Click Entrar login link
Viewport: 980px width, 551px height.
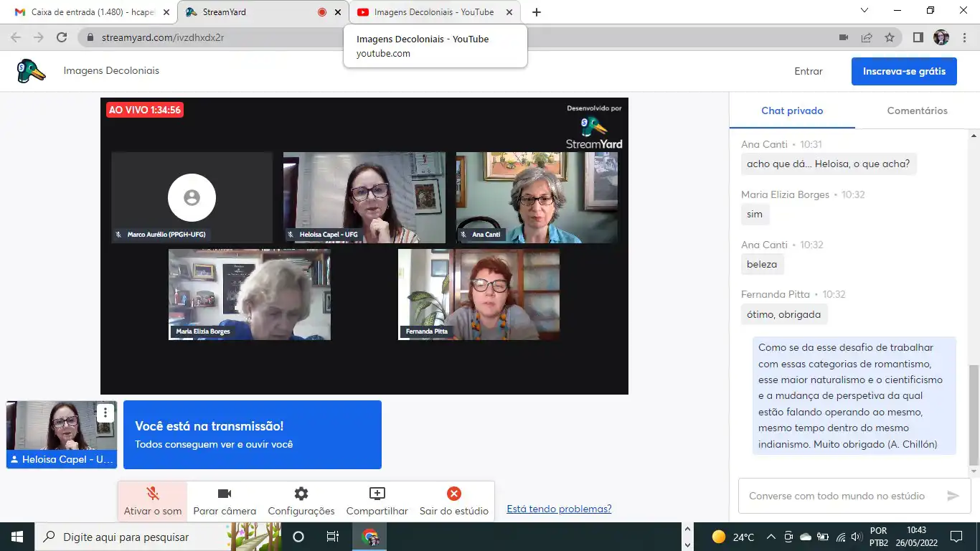pyautogui.click(x=808, y=71)
